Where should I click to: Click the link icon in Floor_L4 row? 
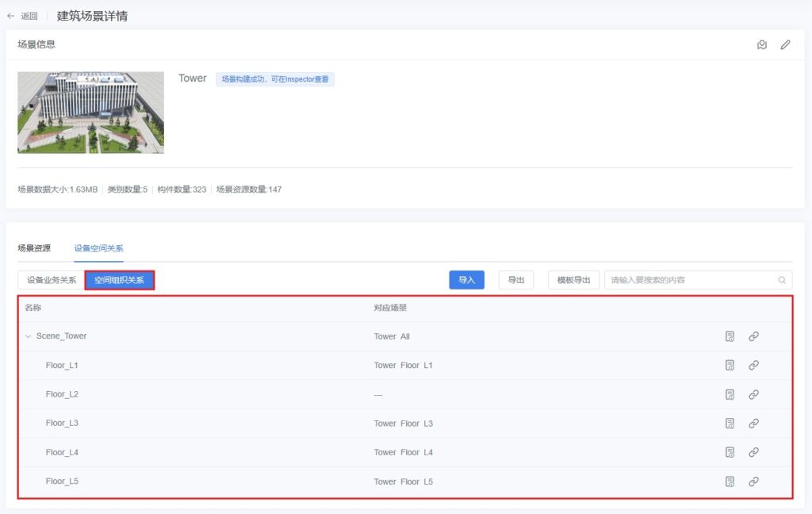click(753, 452)
